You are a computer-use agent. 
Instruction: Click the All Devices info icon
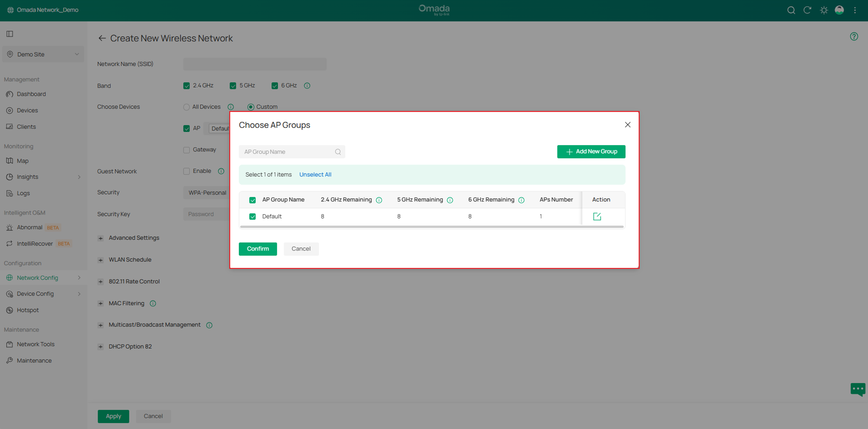point(231,107)
